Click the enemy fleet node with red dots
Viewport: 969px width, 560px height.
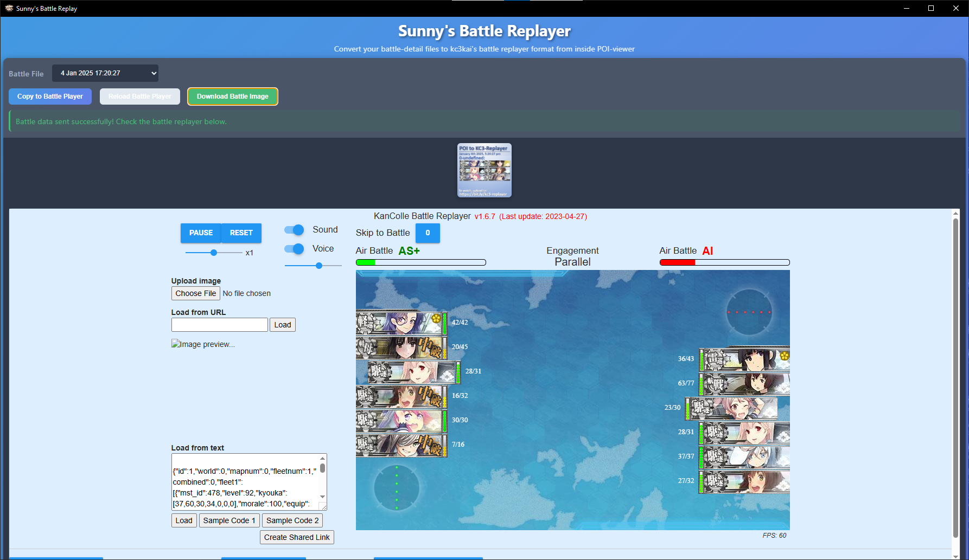(749, 312)
